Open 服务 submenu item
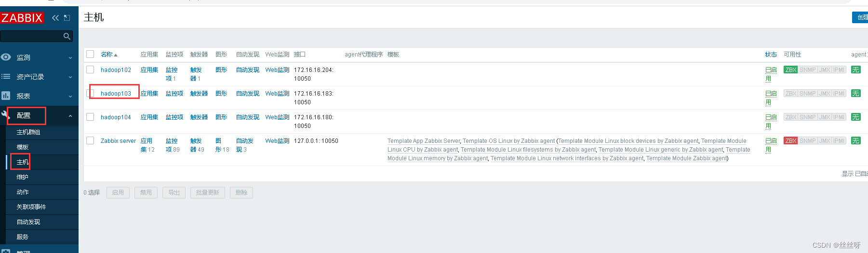This screenshot has width=868, height=253. (x=23, y=237)
